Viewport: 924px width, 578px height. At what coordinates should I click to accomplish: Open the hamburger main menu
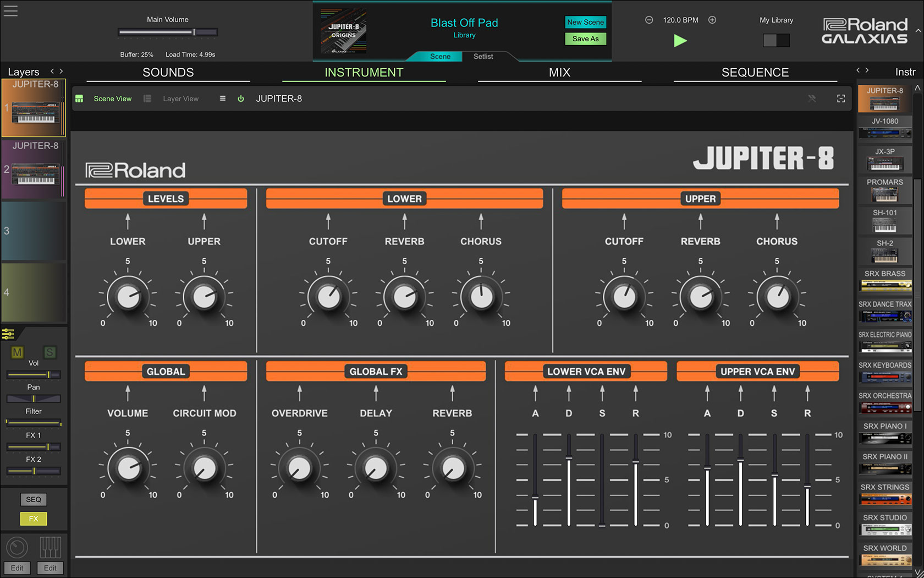[10, 11]
